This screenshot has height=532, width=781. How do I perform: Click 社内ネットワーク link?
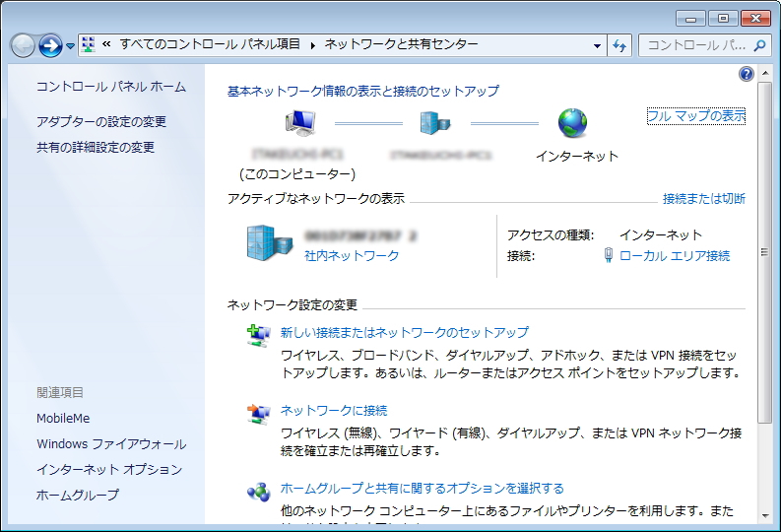[x=352, y=256]
